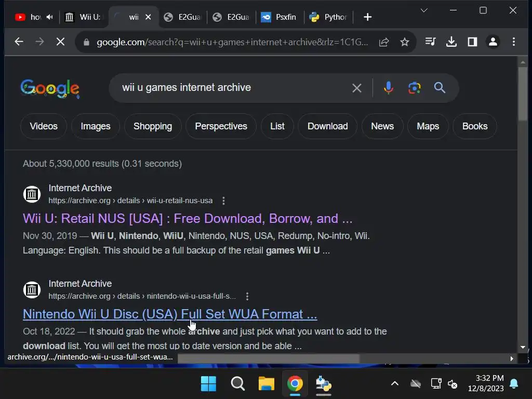The width and height of the screenshot is (532, 399).
Task: Click the vertical scrollbar down arrow
Action: point(523,347)
